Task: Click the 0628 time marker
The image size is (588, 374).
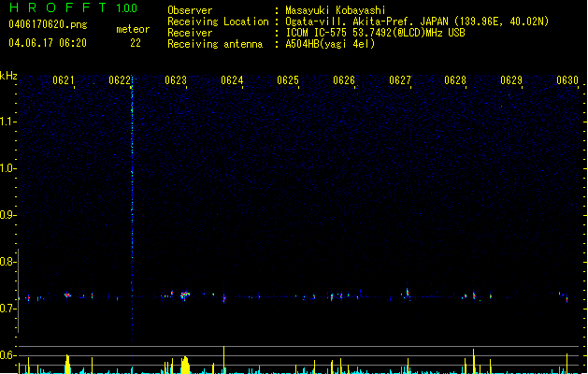Action: (455, 80)
